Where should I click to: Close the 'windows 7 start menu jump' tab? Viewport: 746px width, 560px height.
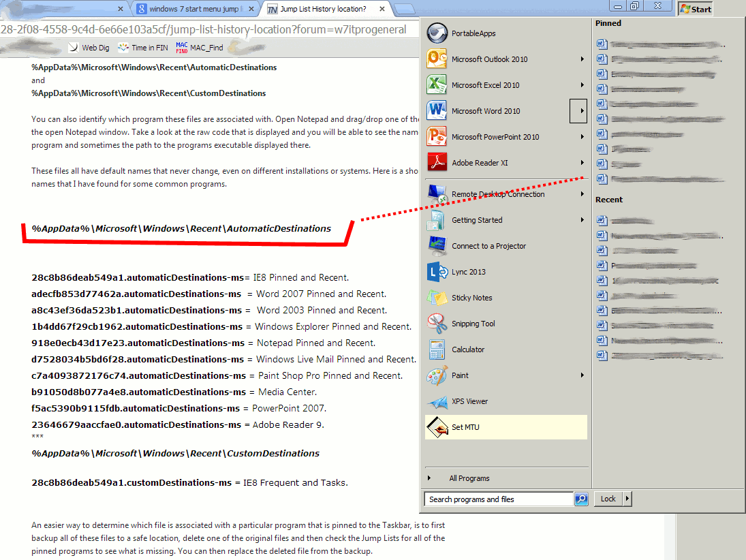click(x=251, y=9)
